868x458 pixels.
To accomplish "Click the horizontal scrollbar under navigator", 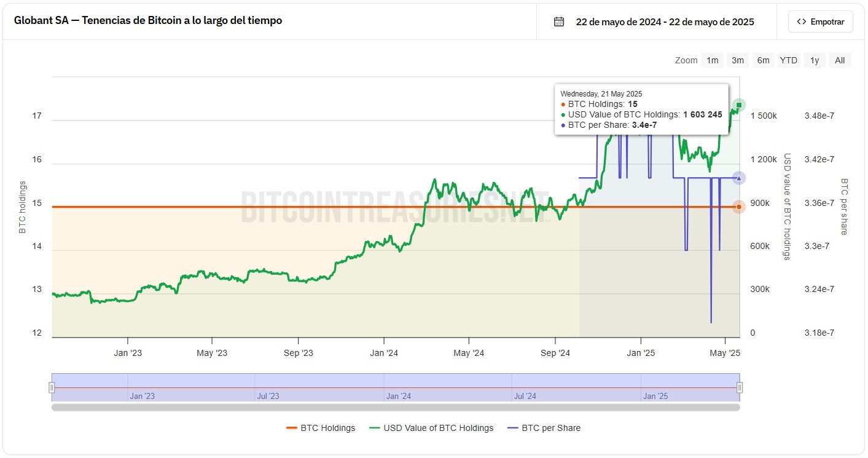I will 396,406.
